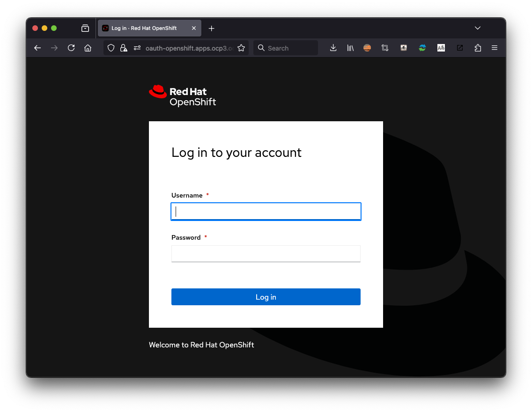This screenshot has height=412, width=532.
Task: Open a new tab with plus
Action: tap(211, 29)
